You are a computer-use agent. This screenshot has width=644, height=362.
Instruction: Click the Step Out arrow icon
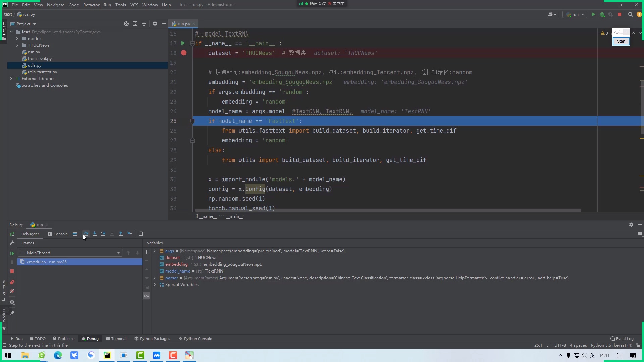point(121,234)
